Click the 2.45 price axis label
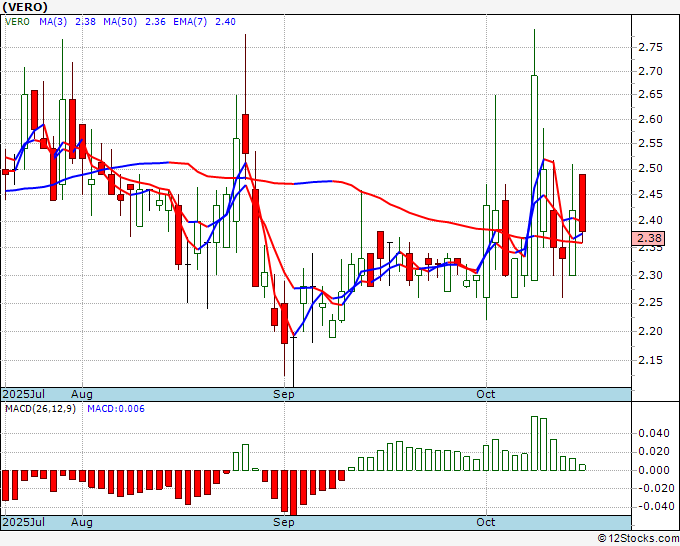680x546 pixels. (x=651, y=194)
